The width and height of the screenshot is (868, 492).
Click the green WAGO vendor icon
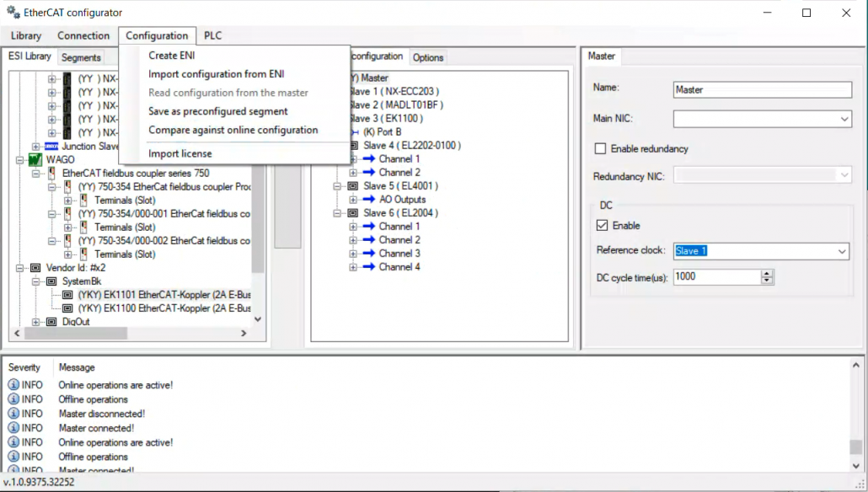coord(35,160)
